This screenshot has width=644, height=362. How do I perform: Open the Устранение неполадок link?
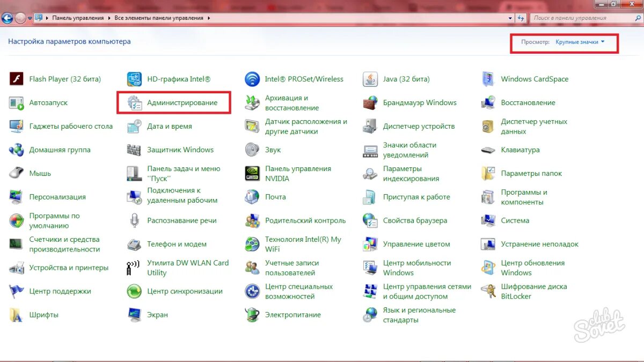(x=540, y=244)
